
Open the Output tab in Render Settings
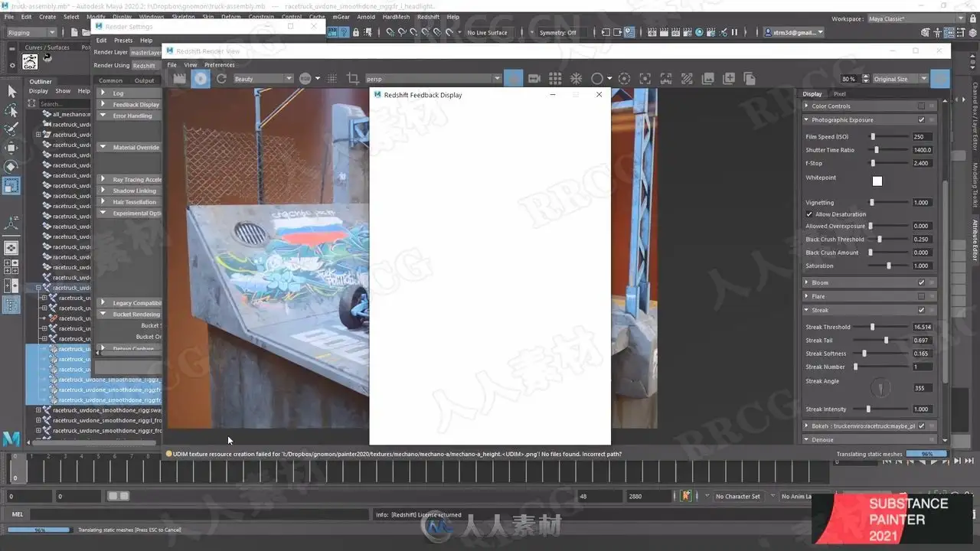[x=144, y=80]
